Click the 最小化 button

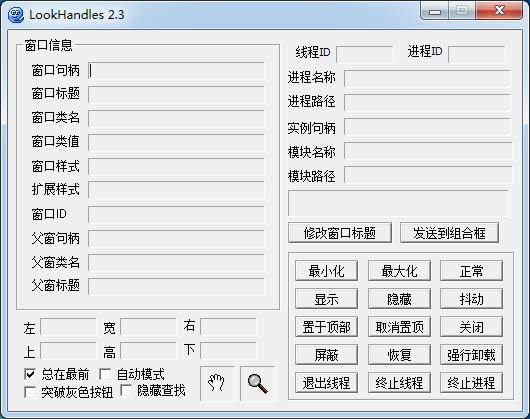326,271
